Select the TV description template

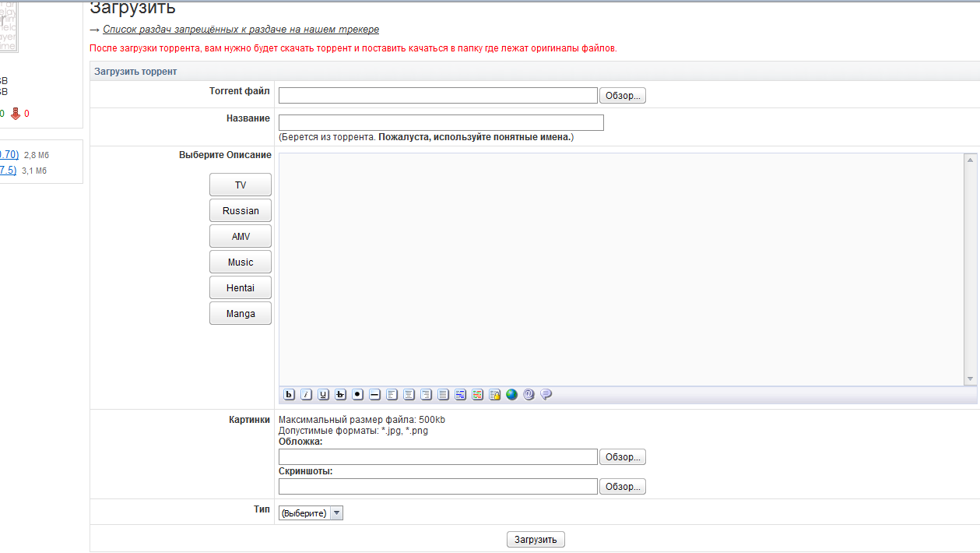[x=241, y=185]
